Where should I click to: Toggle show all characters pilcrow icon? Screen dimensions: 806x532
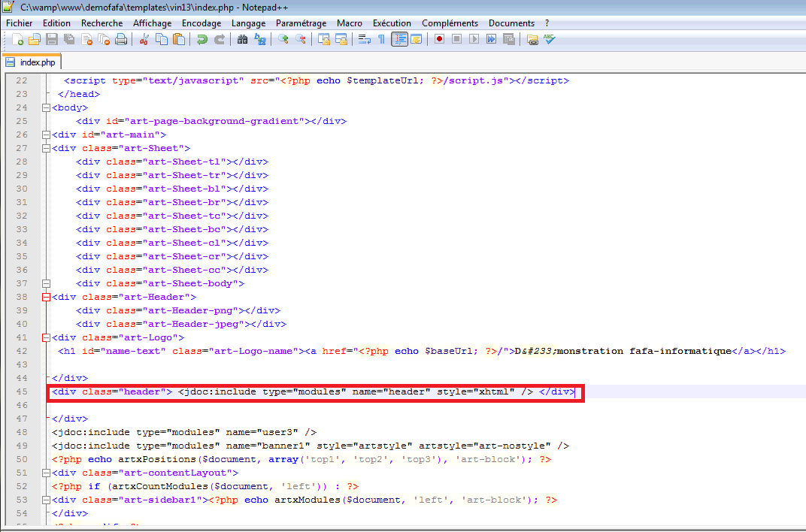point(381,40)
